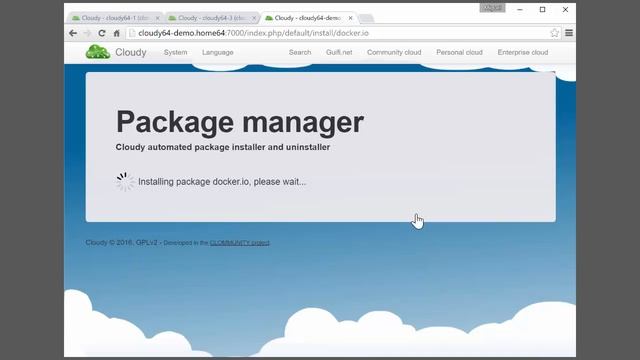Maximize the browser window
Image resolution: width=640 pixels, height=360 pixels.
coord(542,9)
